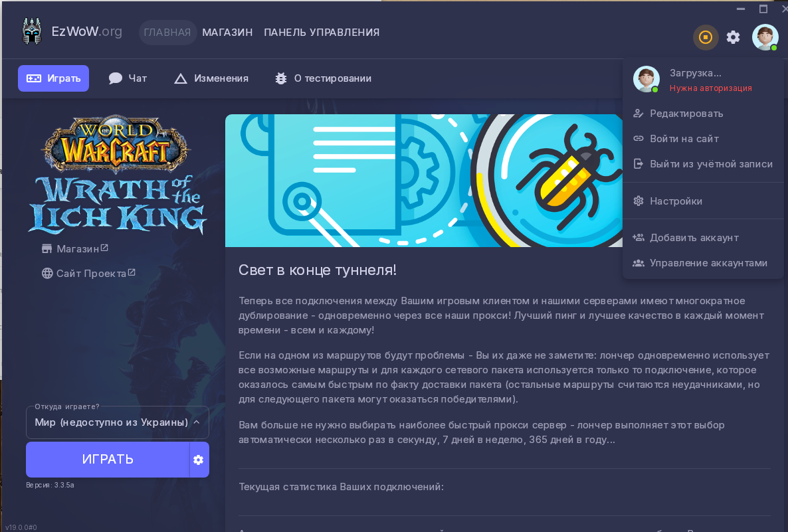Select Выйти из учётной записи

(710, 164)
